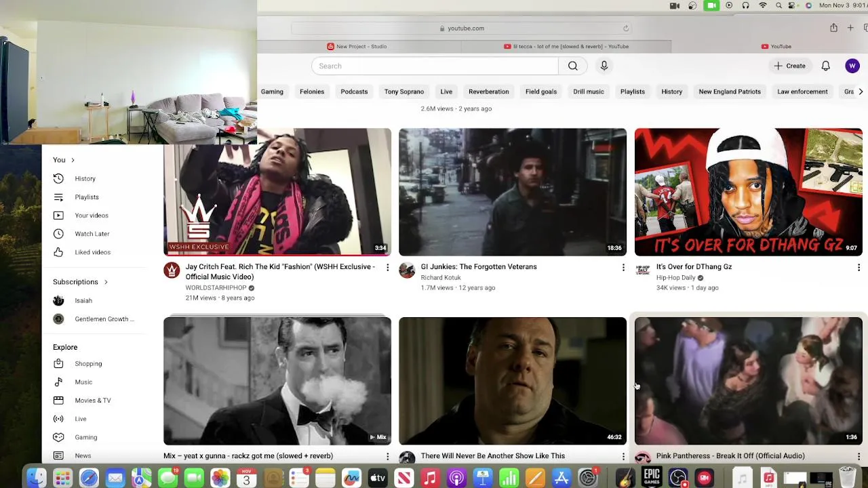Image resolution: width=868 pixels, height=488 pixels.
Task: Open the PinkPantheress Break It Off thumbnail
Action: coord(748,381)
